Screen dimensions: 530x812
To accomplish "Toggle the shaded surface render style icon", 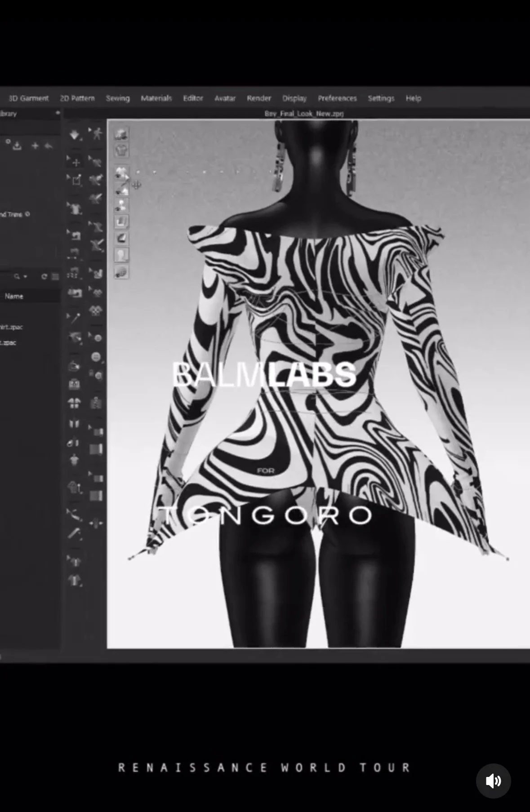I will tap(121, 238).
